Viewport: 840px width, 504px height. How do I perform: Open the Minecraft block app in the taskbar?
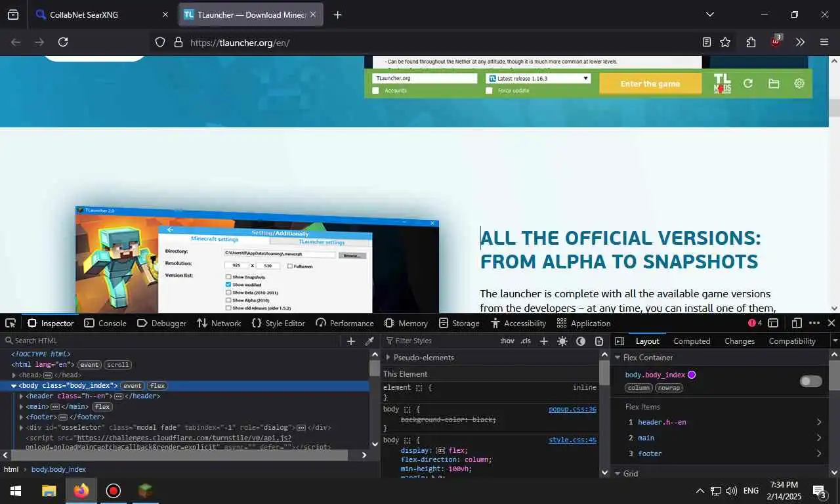145,491
